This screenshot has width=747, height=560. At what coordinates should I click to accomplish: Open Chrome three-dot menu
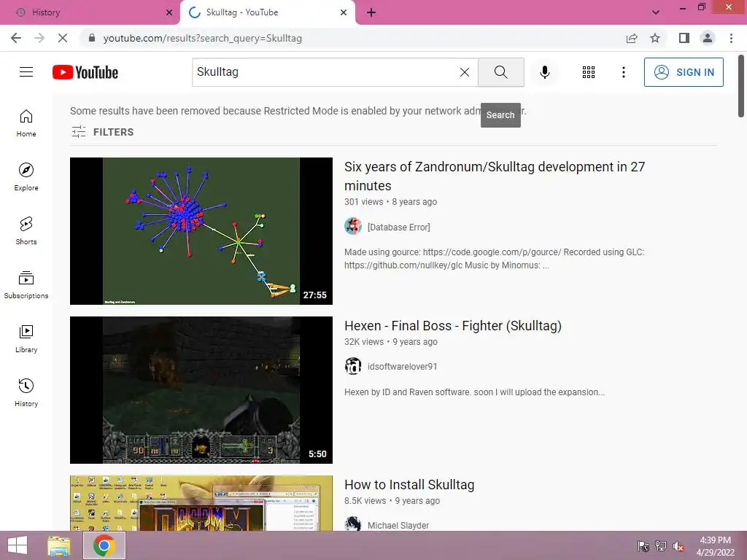(x=731, y=38)
